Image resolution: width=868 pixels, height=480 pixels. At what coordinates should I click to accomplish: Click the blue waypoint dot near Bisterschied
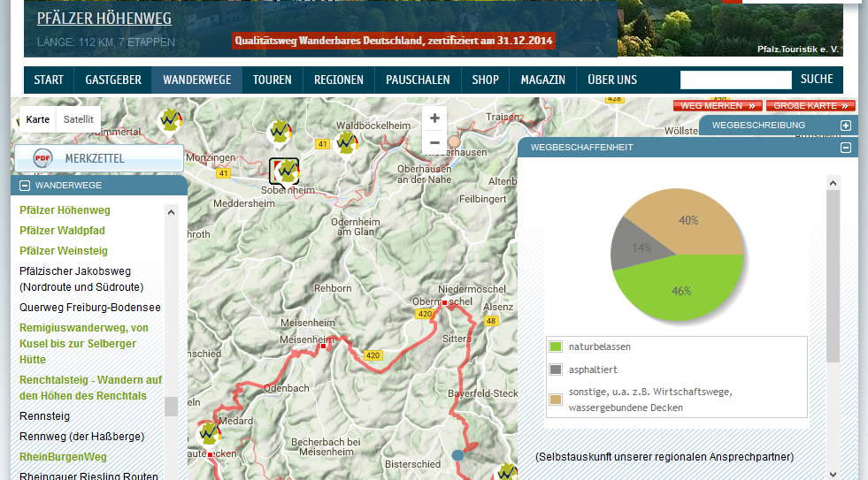tap(457, 455)
